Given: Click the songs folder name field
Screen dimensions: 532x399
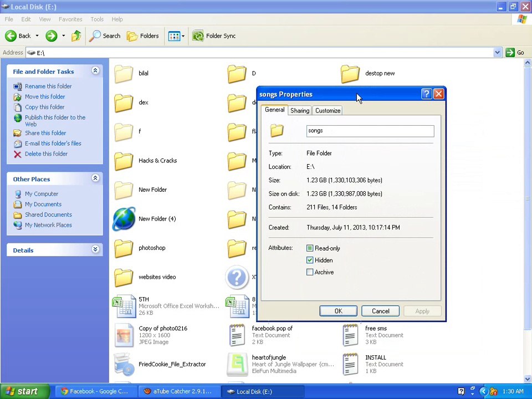Looking at the screenshot, I should [370, 131].
